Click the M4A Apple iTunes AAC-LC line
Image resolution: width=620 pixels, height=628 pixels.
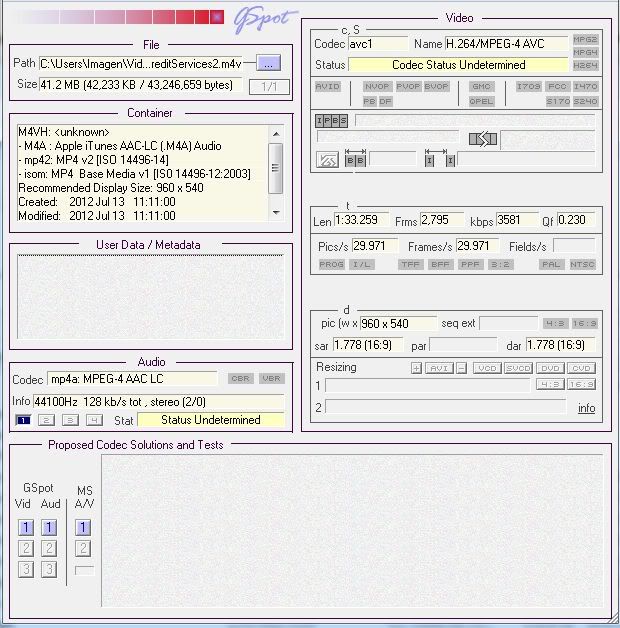pyautogui.click(x=120, y=146)
